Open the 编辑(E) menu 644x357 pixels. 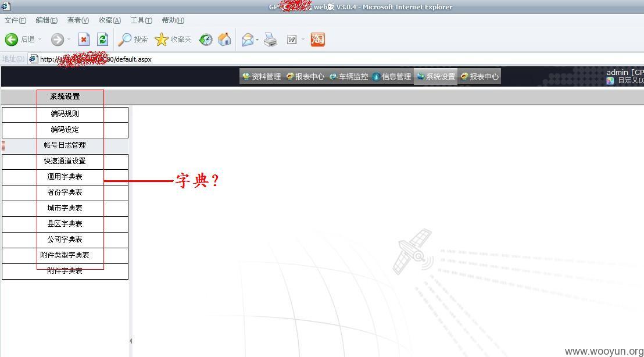point(46,20)
